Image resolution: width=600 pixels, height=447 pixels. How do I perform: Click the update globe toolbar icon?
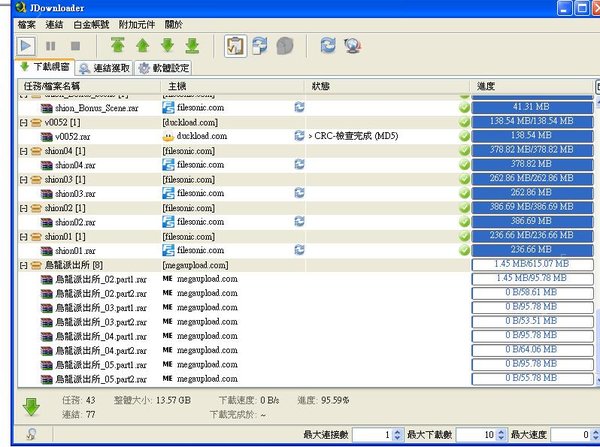coord(353,46)
